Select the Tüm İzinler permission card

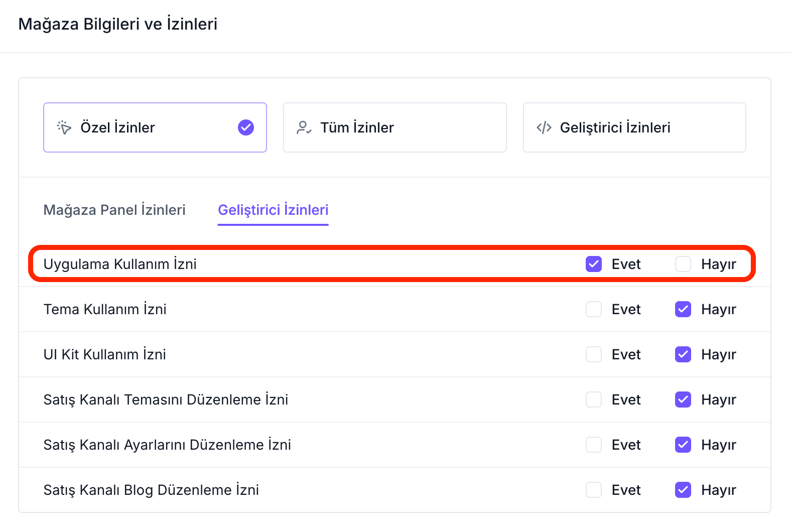[x=394, y=127]
